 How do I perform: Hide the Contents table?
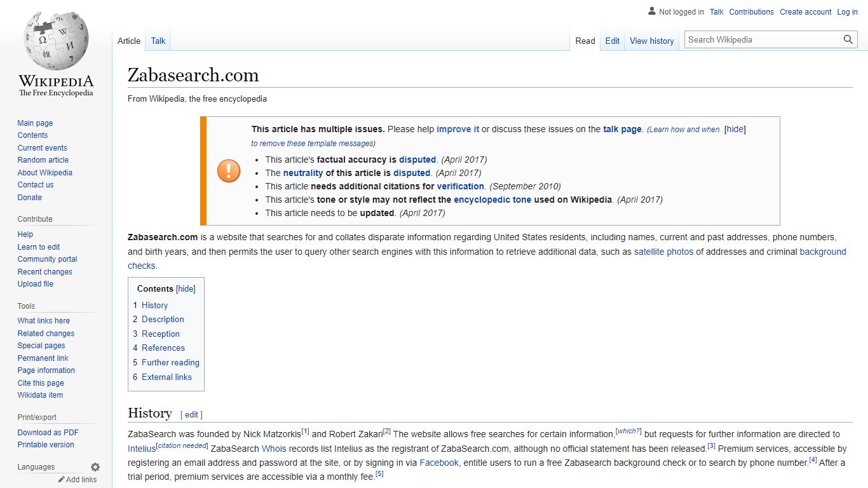click(x=186, y=288)
